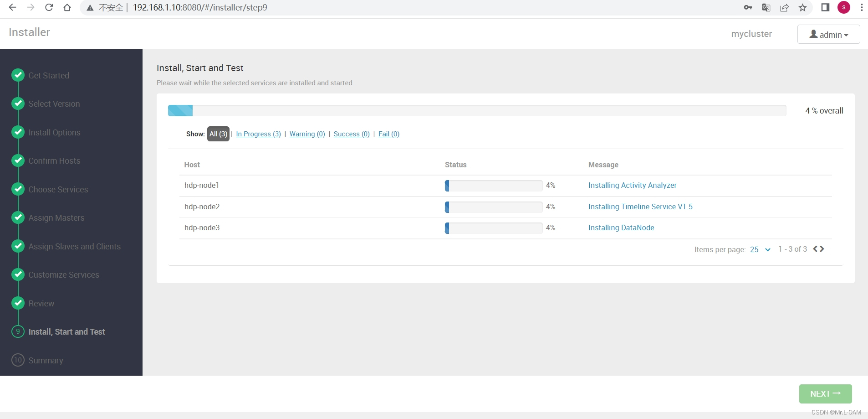Screen dimensions: 868x419
Task: Click hdp-node3 progress bar
Action: [494, 228]
